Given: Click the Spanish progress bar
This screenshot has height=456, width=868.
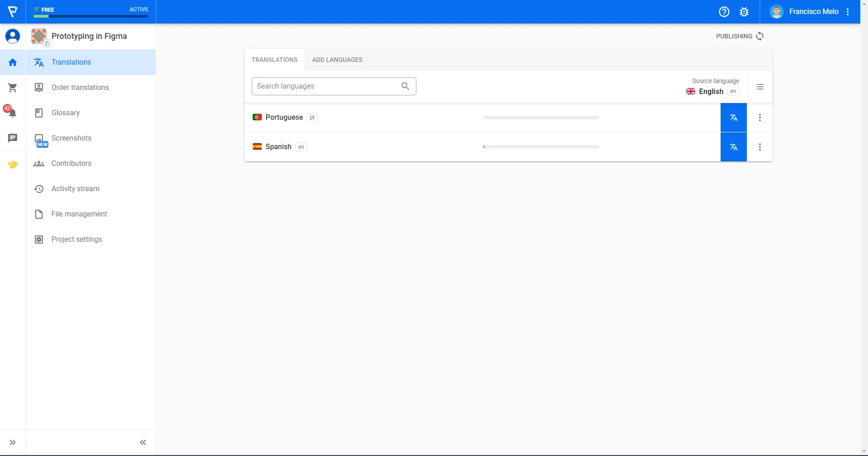Looking at the screenshot, I should [541, 147].
